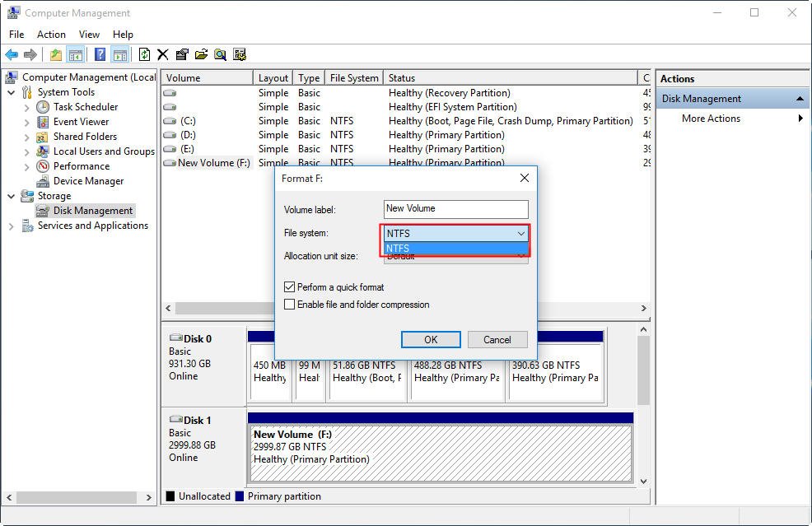This screenshot has width=812, height=526.
Task: Cancel the Format F: dialog
Action: pos(497,340)
